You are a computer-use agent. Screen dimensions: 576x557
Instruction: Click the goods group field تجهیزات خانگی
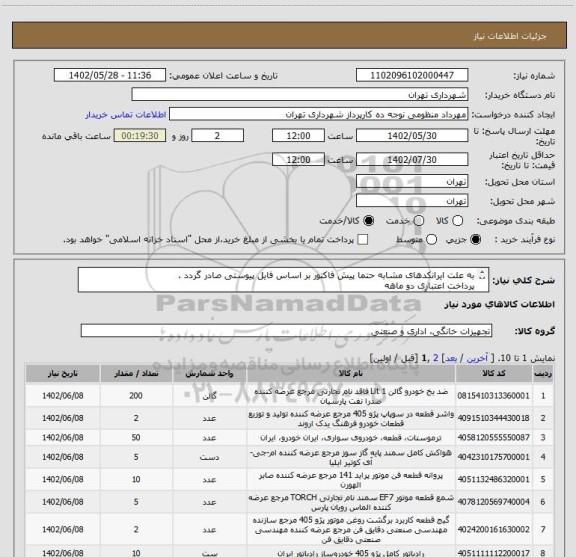click(287, 331)
